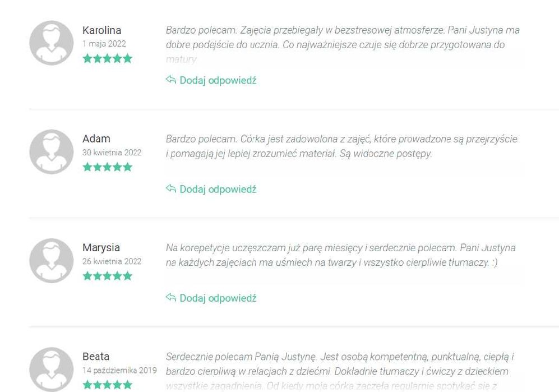
Task: Click 'Dodaj odpowiedź' under Marysia's review
Action: pyautogui.click(x=218, y=298)
